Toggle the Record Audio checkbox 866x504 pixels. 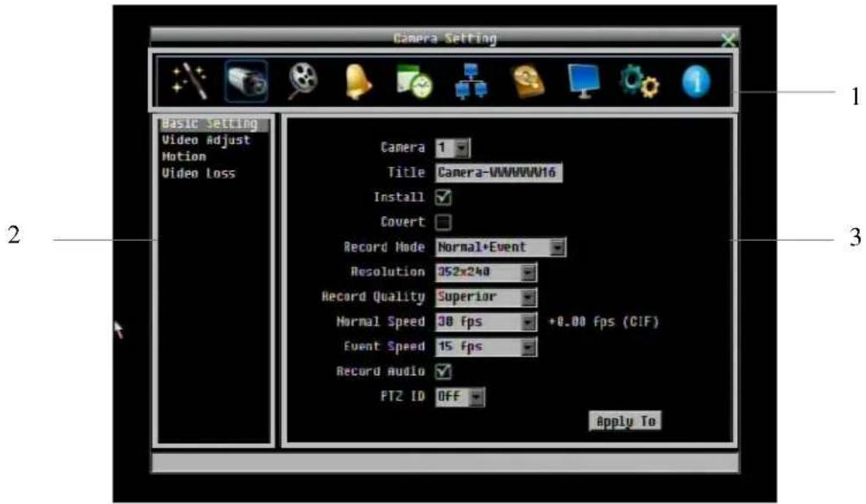(444, 371)
